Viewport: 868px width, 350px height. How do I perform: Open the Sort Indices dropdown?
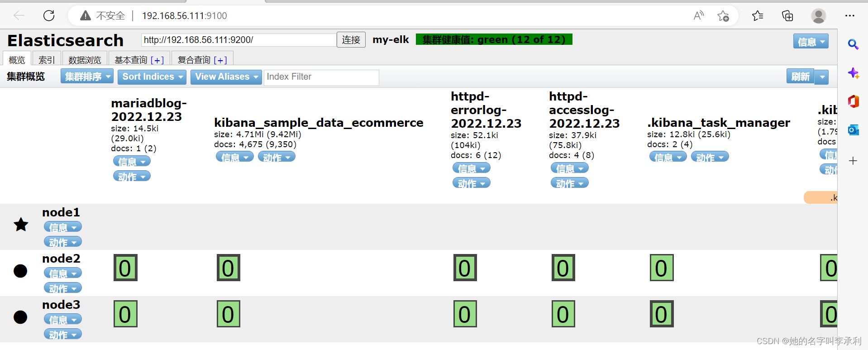(x=152, y=77)
